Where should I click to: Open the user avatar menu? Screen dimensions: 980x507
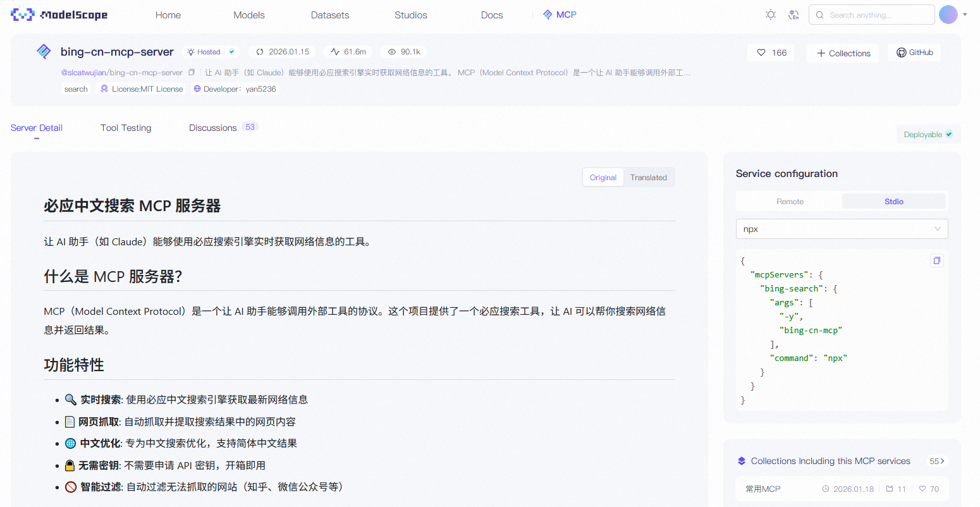click(948, 15)
